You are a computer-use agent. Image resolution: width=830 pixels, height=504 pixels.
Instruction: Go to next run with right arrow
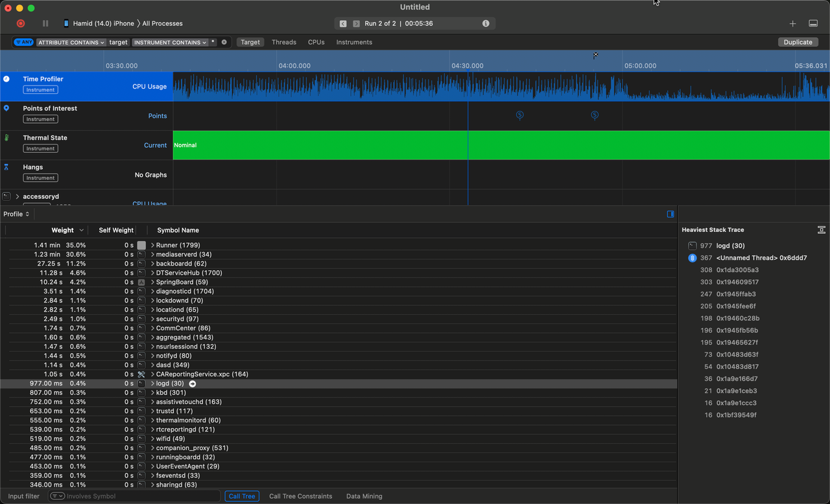(356, 23)
